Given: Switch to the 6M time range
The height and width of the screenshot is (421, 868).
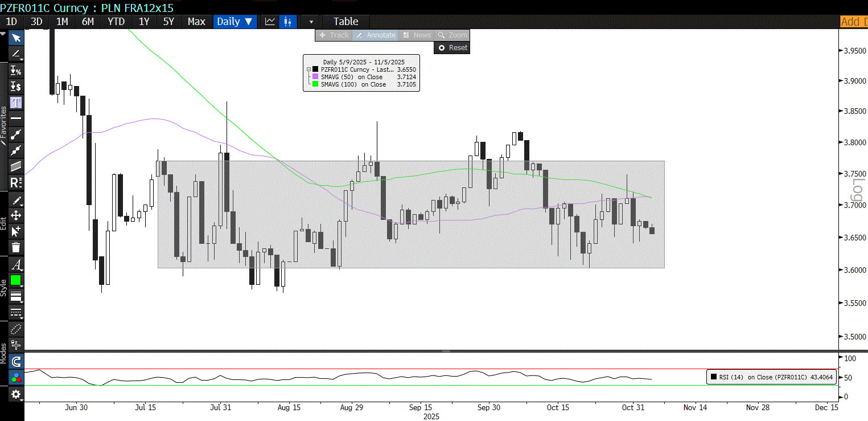Looking at the screenshot, I should [x=88, y=22].
